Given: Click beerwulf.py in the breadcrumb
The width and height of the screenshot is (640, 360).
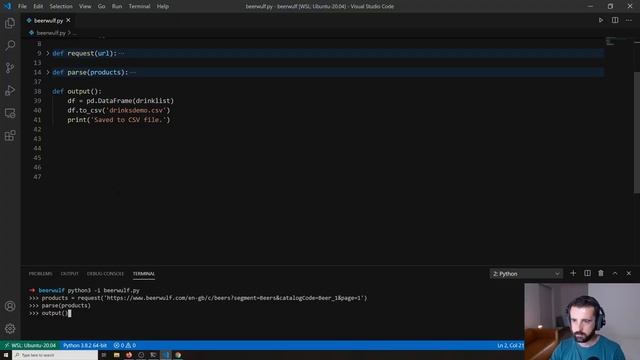Looking at the screenshot, I should tap(51, 33).
